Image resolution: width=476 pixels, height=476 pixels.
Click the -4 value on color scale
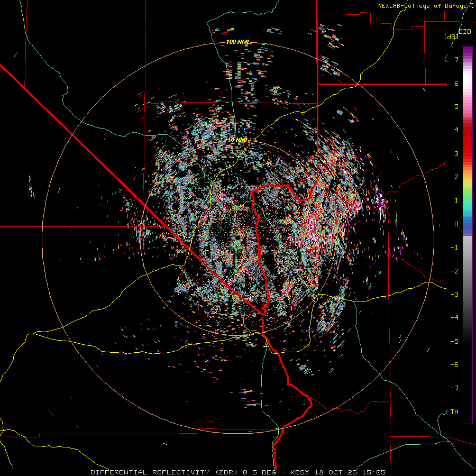(x=454, y=318)
